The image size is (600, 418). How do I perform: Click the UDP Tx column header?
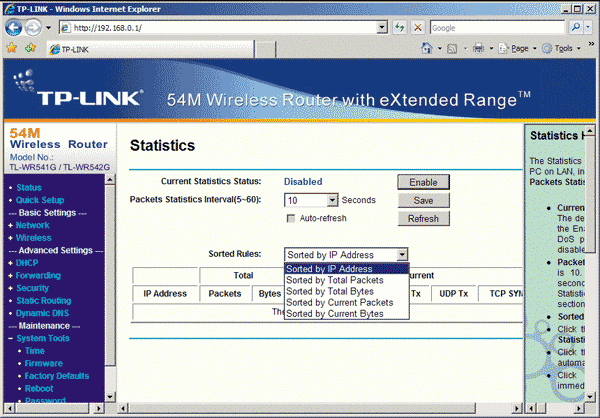453,294
